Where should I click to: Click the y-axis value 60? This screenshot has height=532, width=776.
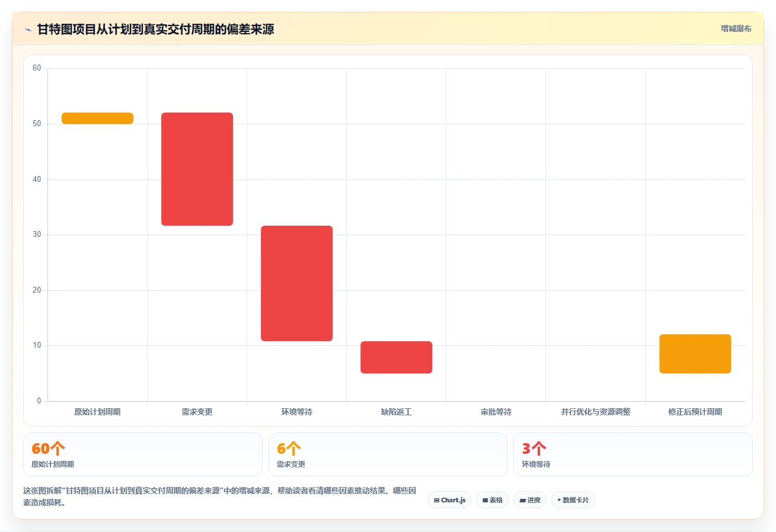[37, 68]
